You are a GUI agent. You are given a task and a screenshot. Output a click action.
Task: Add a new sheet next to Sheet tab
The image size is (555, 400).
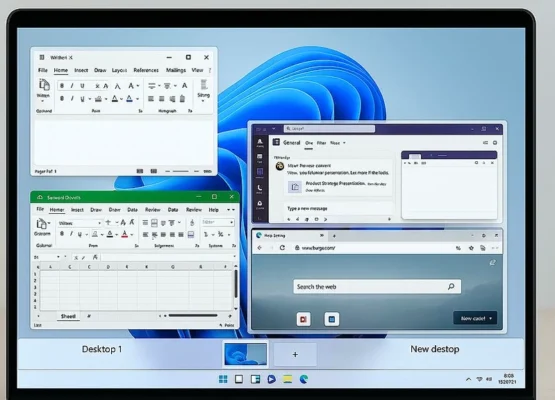point(89,316)
